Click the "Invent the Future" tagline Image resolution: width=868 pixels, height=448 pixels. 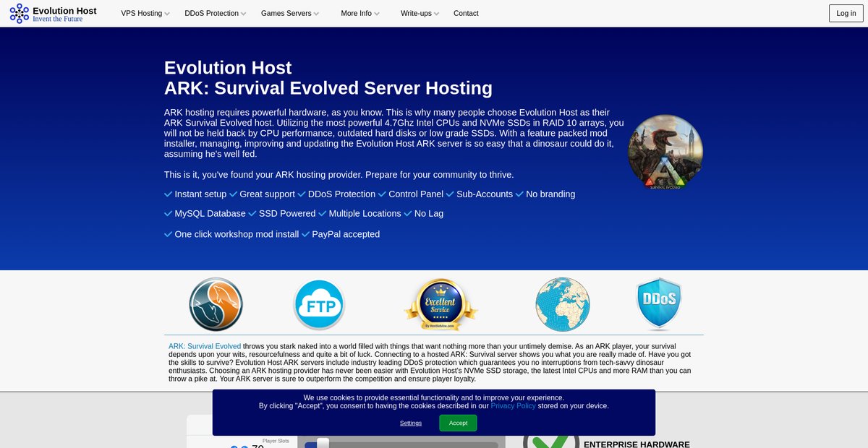point(58,20)
